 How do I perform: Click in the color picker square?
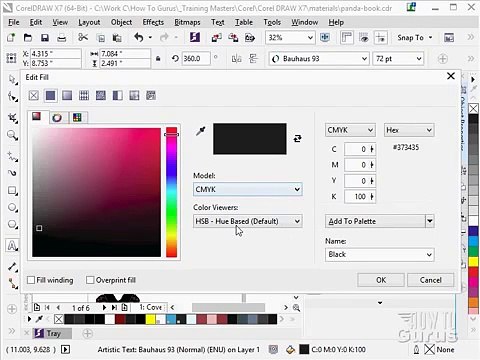point(96,192)
